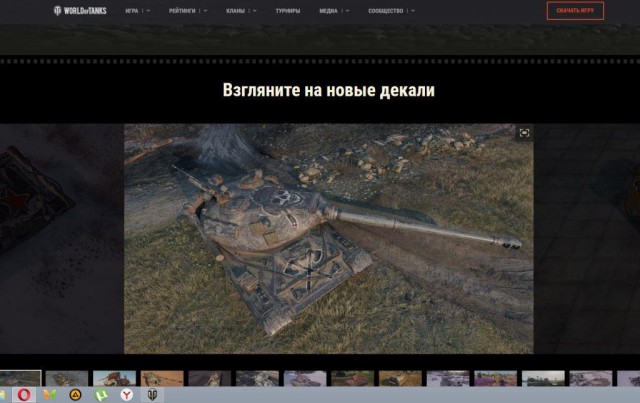Open the СООБЩЕСТВО menu item

tap(386, 11)
